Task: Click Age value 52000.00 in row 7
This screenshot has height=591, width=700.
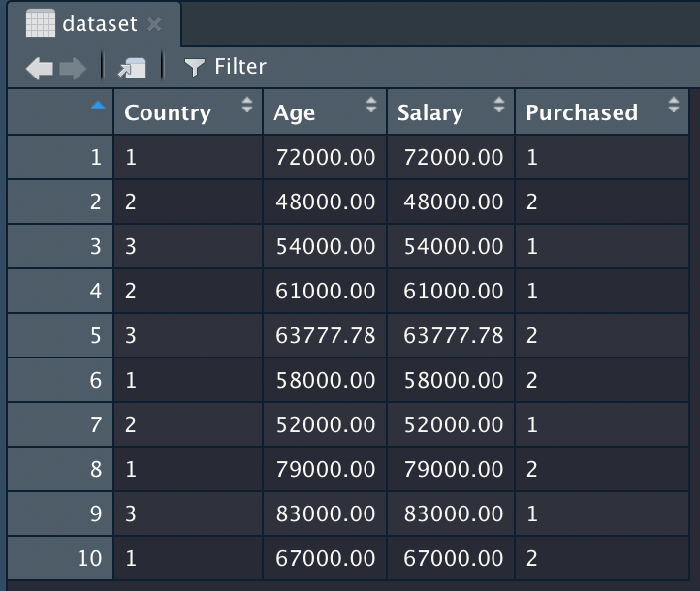Action: (326, 424)
